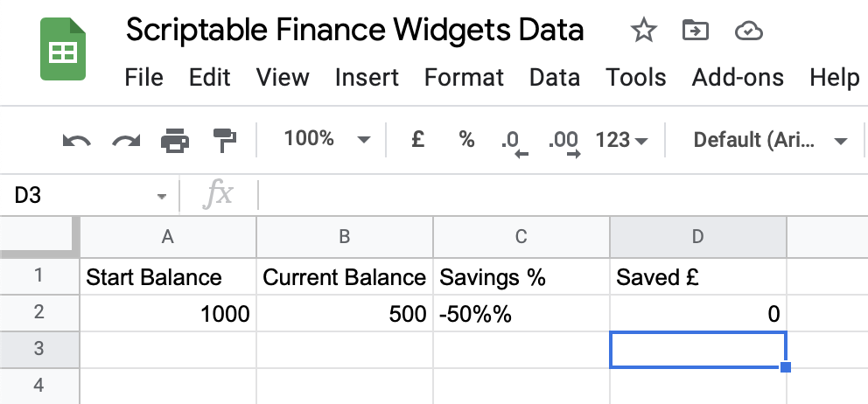
Task: Format cell as currency (£)
Action: (418, 139)
